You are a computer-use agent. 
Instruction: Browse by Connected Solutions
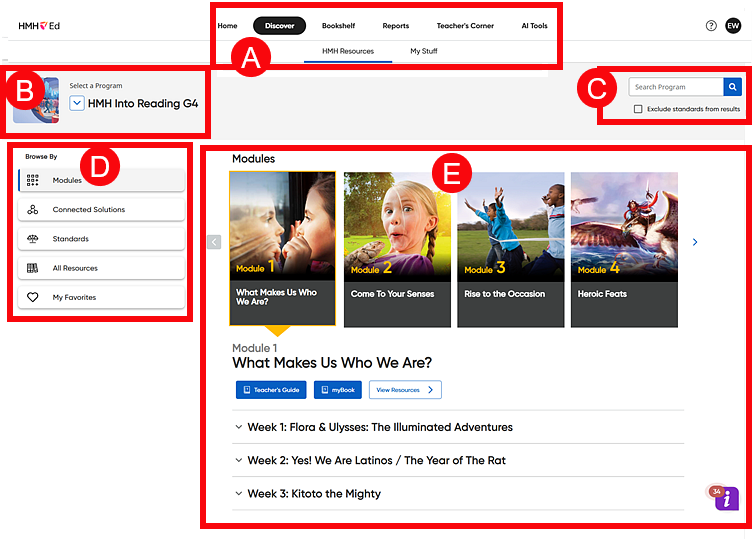pos(101,210)
